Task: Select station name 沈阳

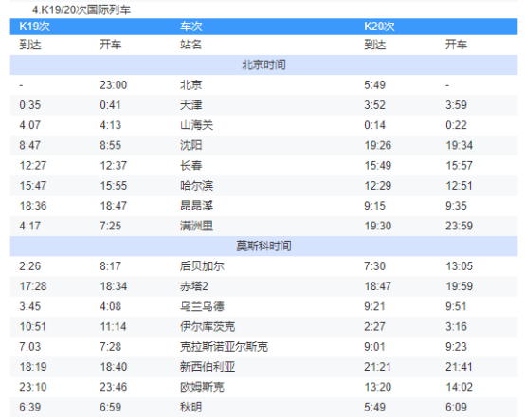Action: pyautogui.click(x=190, y=145)
